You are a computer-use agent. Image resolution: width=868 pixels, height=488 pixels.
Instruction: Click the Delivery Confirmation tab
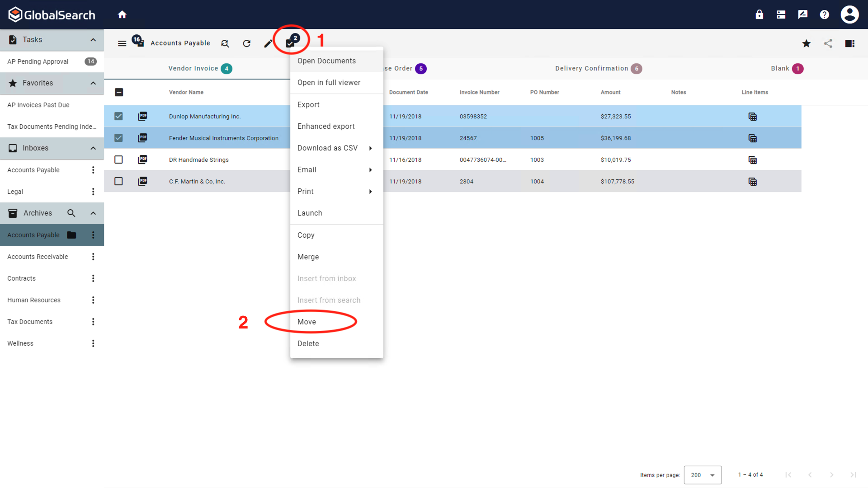(598, 67)
